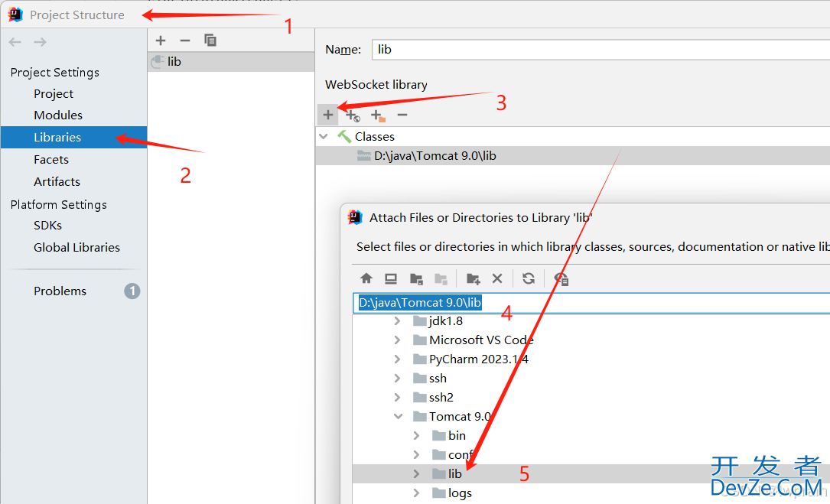Open Artifacts settings page
Viewport: 830px width, 504px height.
coord(57,181)
